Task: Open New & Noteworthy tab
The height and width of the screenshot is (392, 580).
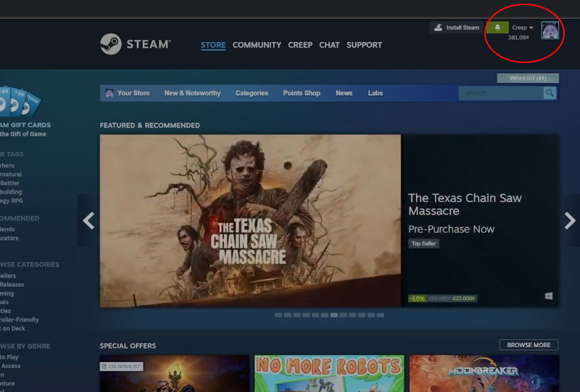Action: click(192, 93)
